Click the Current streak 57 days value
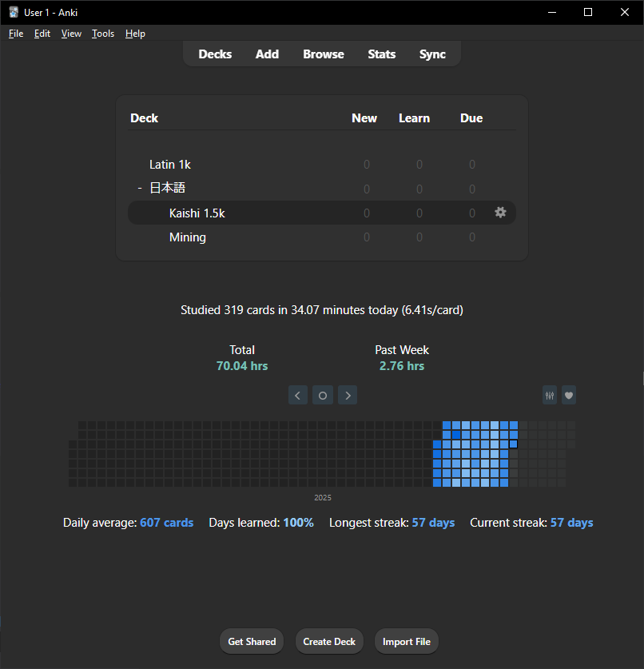 click(571, 523)
